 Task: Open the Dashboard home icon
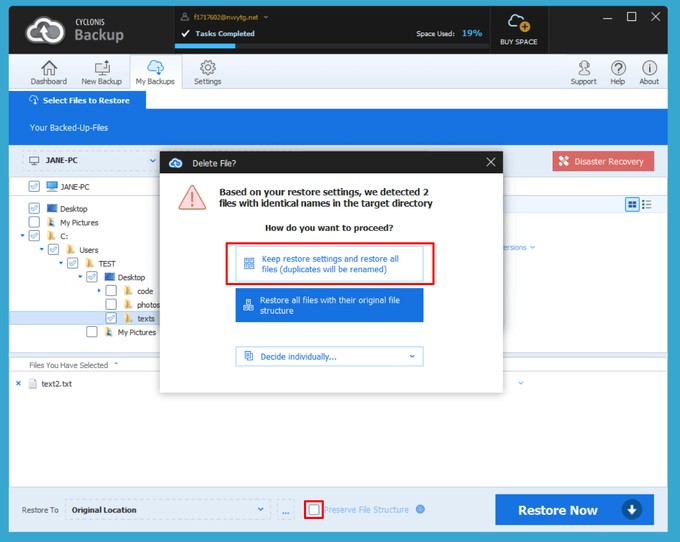point(48,68)
